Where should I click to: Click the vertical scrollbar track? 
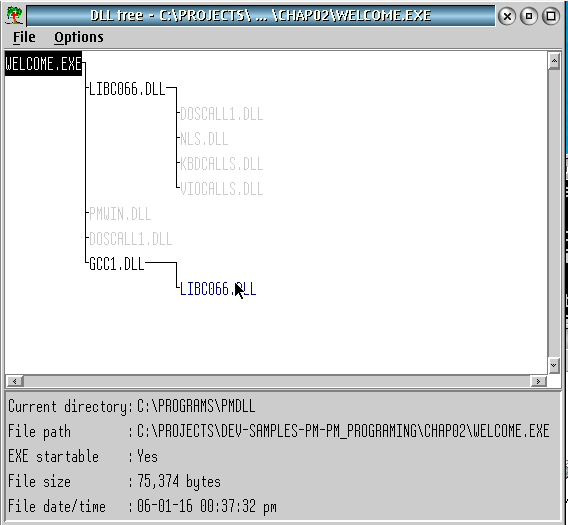[554, 213]
